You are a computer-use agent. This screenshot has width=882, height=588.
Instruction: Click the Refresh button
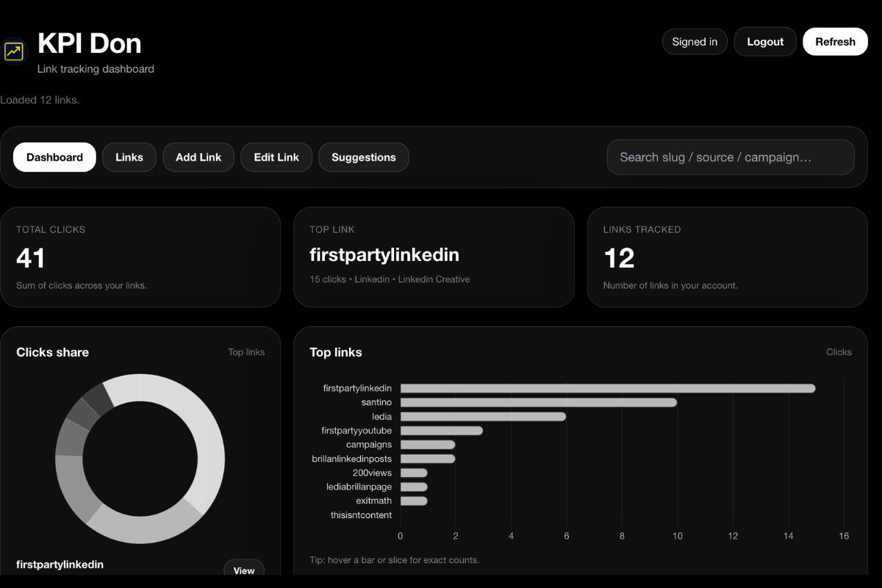pyautogui.click(x=835, y=41)
